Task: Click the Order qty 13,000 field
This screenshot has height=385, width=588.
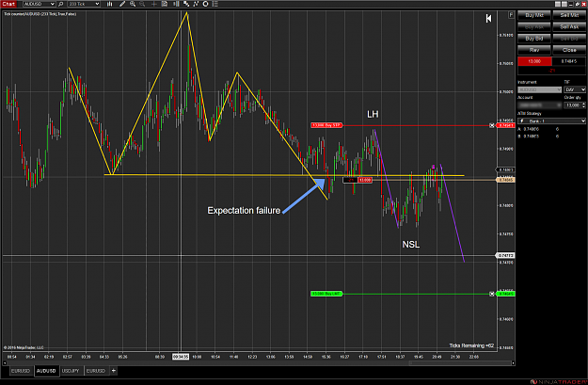Action: [x=573, y=105]
